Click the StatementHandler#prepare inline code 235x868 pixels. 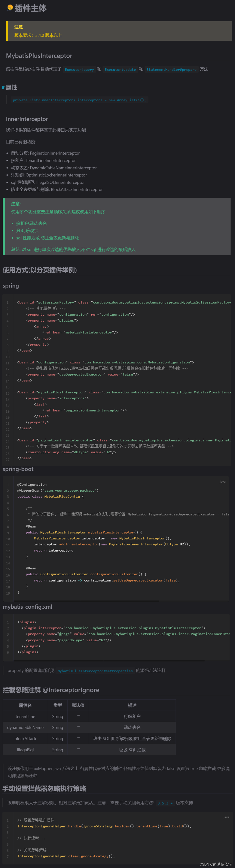pos(172,69)
